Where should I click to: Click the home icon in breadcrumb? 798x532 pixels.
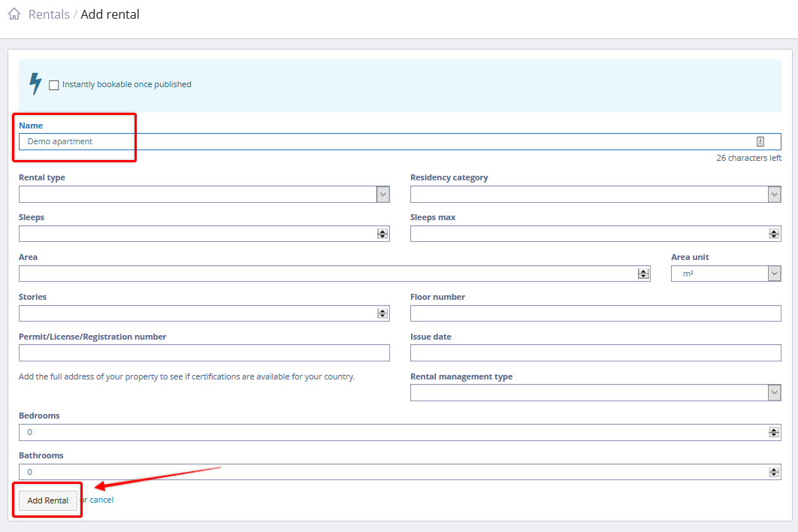[14, 14]
